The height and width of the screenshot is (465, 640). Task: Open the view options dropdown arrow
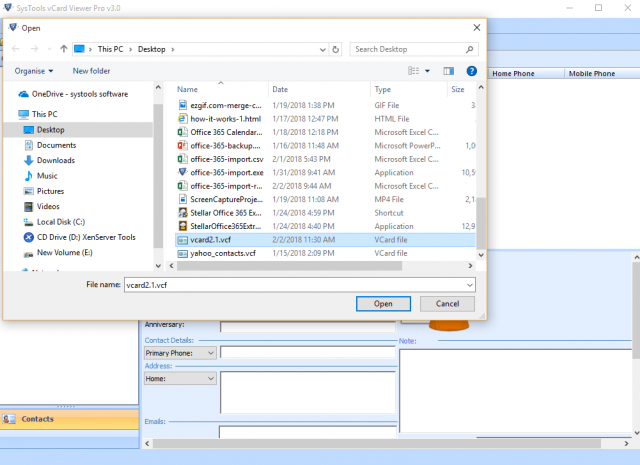(427, 71)
